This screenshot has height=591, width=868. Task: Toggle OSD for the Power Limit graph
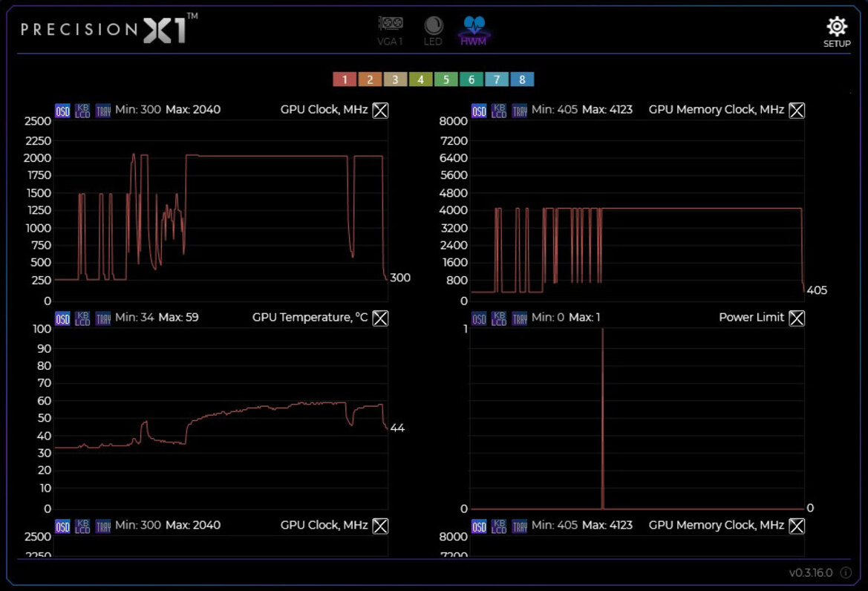point(479,319)
